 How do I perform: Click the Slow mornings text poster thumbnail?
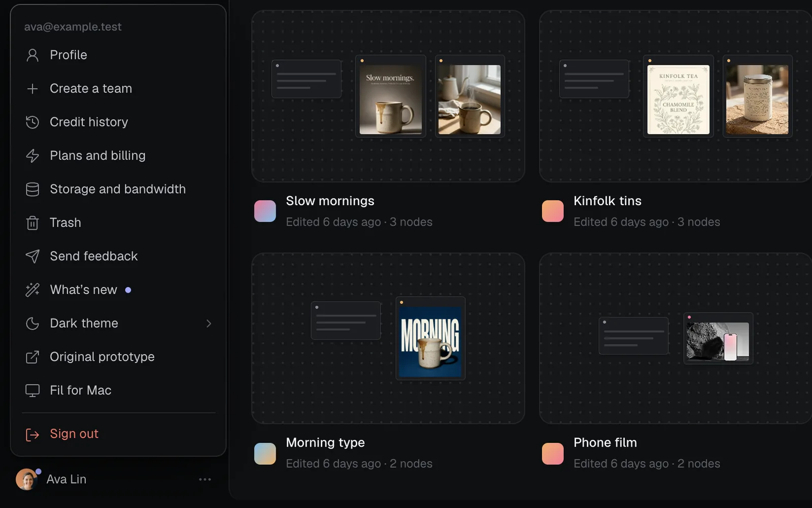click(x=390, y=97)
